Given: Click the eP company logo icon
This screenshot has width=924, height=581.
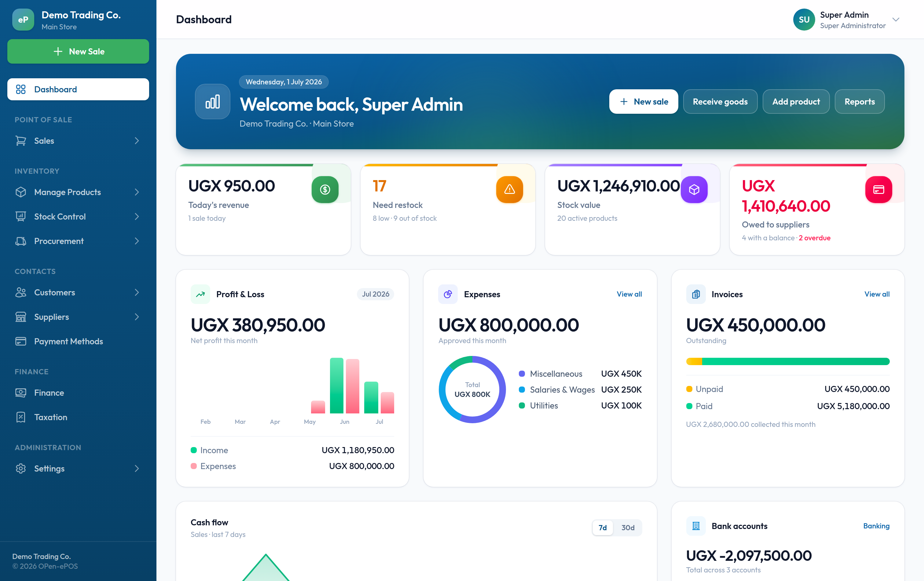Looking at the screenshot, I should coord(23,20).
